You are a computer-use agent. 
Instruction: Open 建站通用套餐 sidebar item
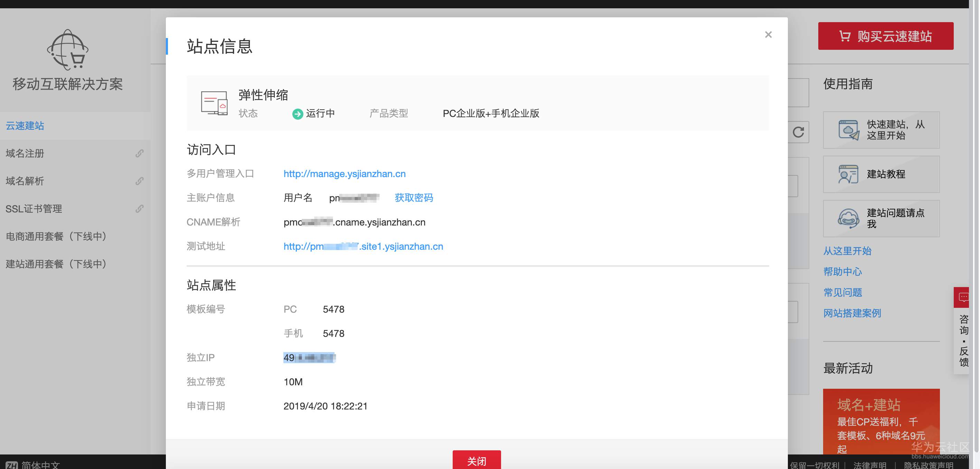click(x=56, y=264)
